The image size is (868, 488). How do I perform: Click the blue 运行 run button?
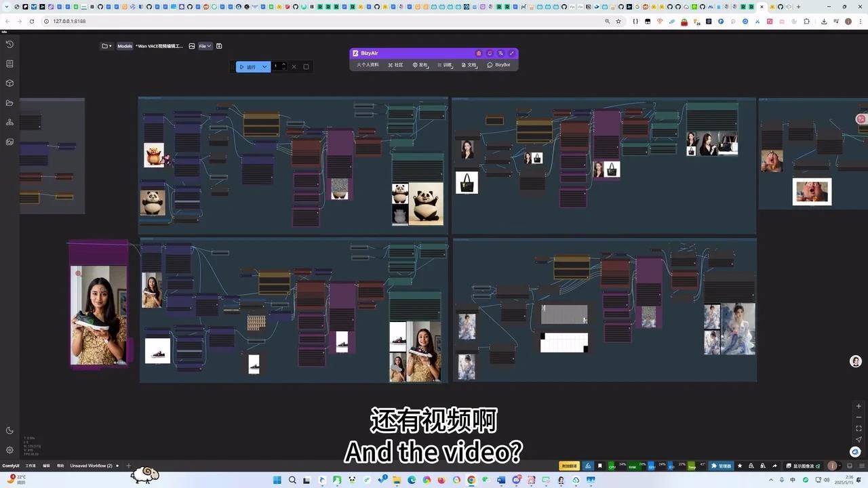249,66
